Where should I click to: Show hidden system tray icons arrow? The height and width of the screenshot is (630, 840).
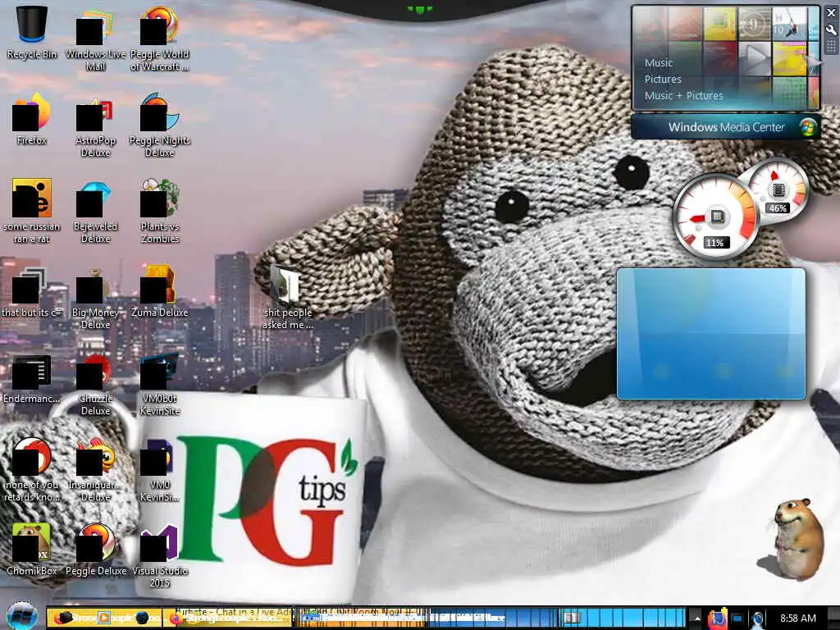pos(697,619)
